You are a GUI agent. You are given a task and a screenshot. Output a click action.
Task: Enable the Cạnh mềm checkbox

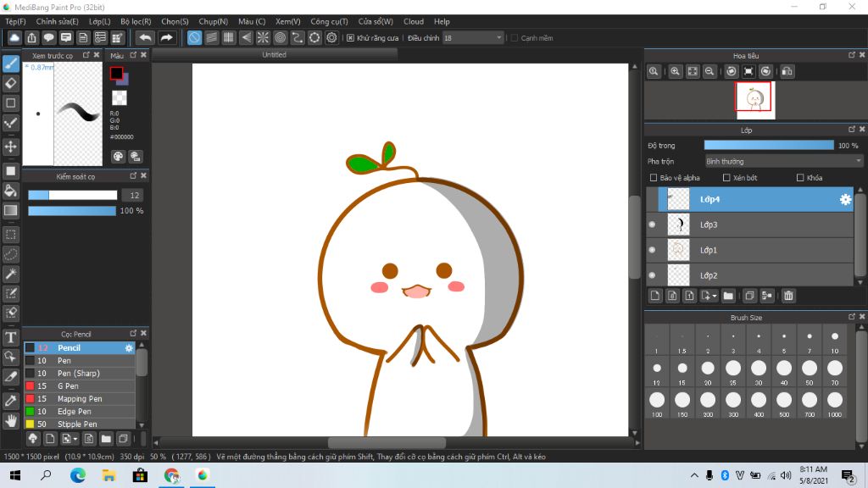(x=515, y=38)
